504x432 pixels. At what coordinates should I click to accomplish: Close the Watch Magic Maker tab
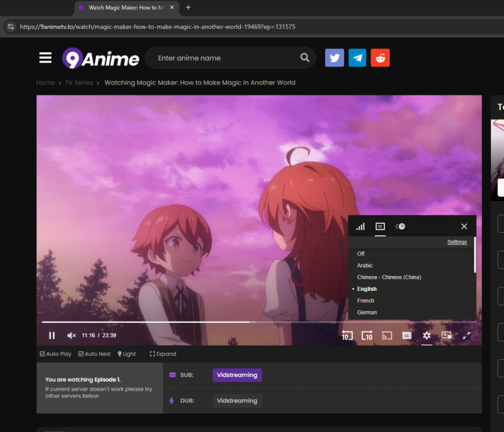pos(172,7)
